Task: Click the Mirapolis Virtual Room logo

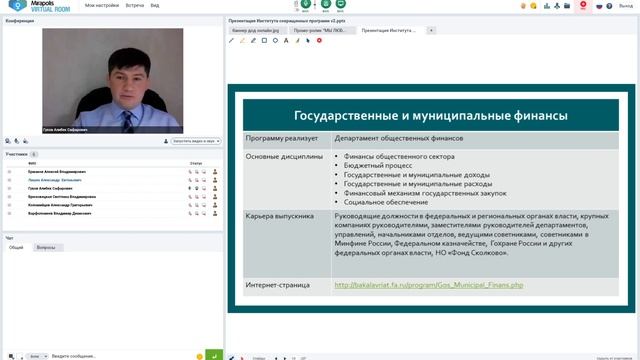Action: [x=40, y=6]
